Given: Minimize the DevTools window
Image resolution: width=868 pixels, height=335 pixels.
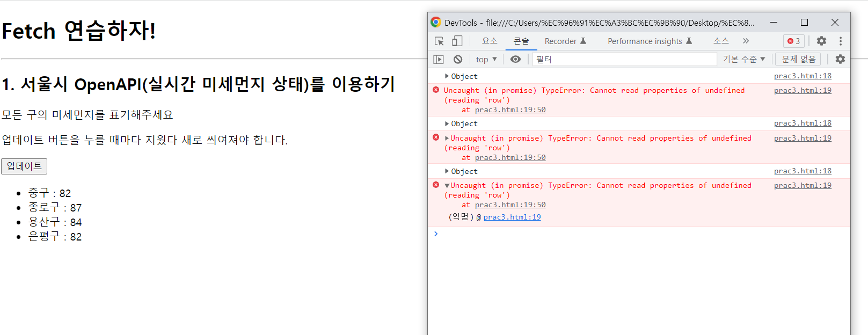Looking at the screenshot, I should 774,22.
